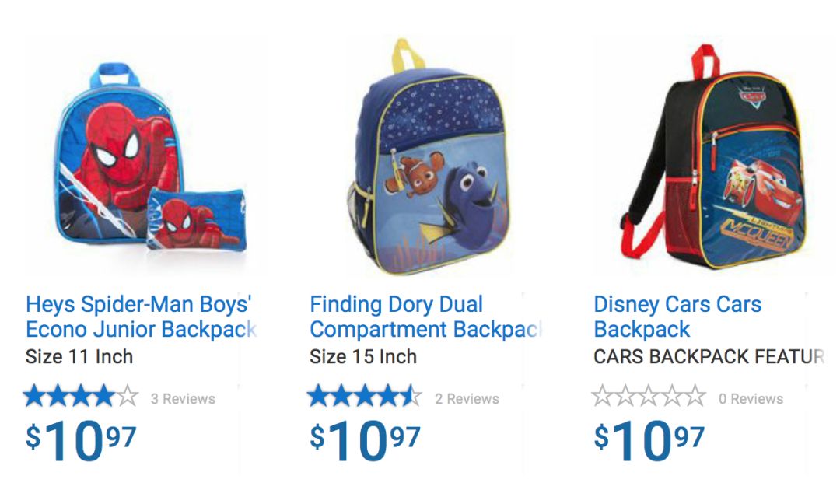Viewport: 840px width, 504px height.
Task: Click Heys Spider-Man Boys' Econo Junior Backpack link
Action: click(x=140, y=317)
